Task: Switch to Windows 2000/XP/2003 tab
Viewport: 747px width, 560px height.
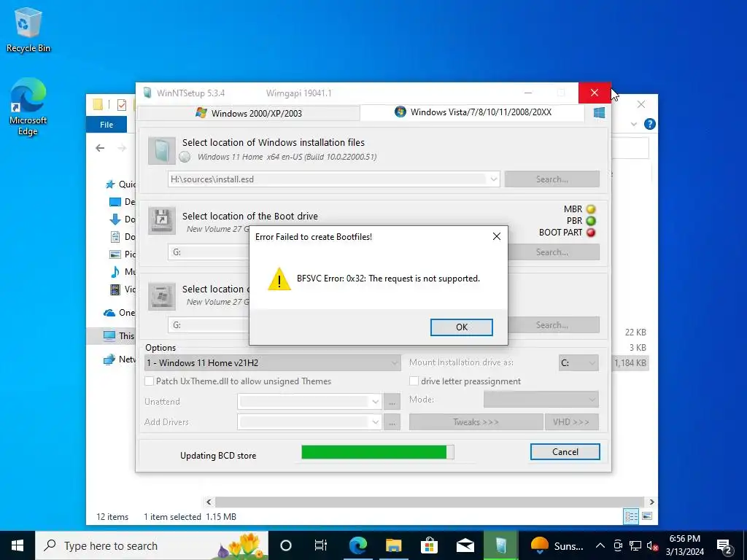Action: point(249,113)
